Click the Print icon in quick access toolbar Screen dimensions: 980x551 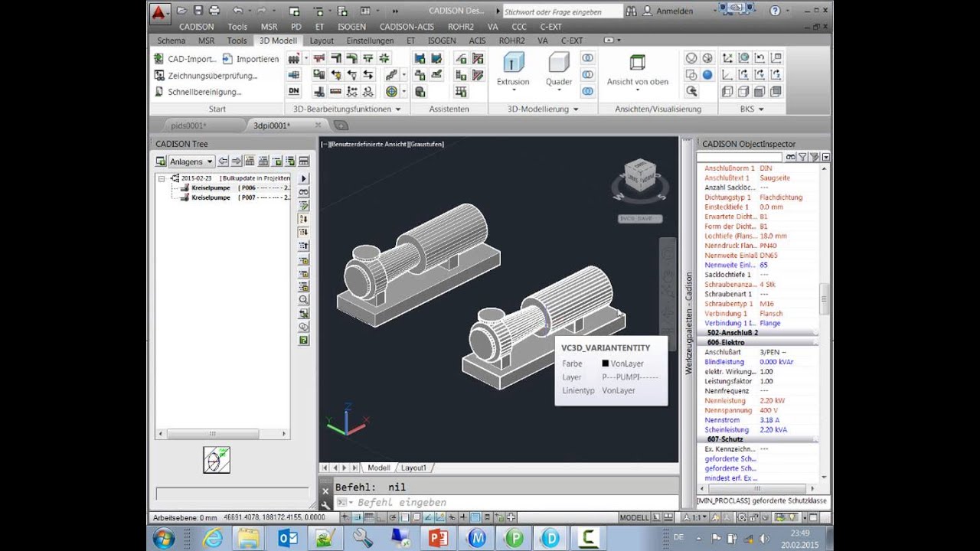(x=214, y=11)
